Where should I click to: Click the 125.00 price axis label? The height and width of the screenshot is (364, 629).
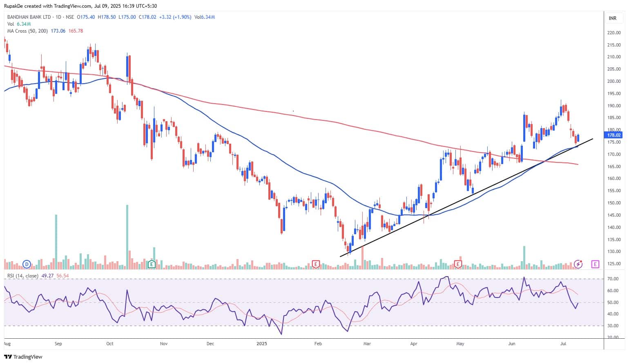(614, 264)
